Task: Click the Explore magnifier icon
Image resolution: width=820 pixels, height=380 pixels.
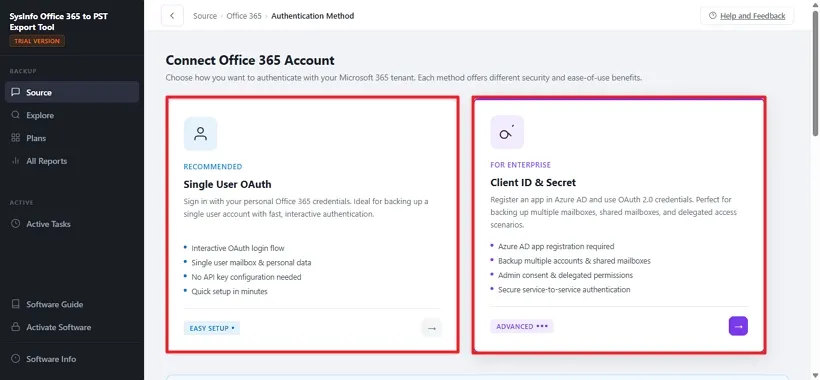Action: click(x=16, y=115)
